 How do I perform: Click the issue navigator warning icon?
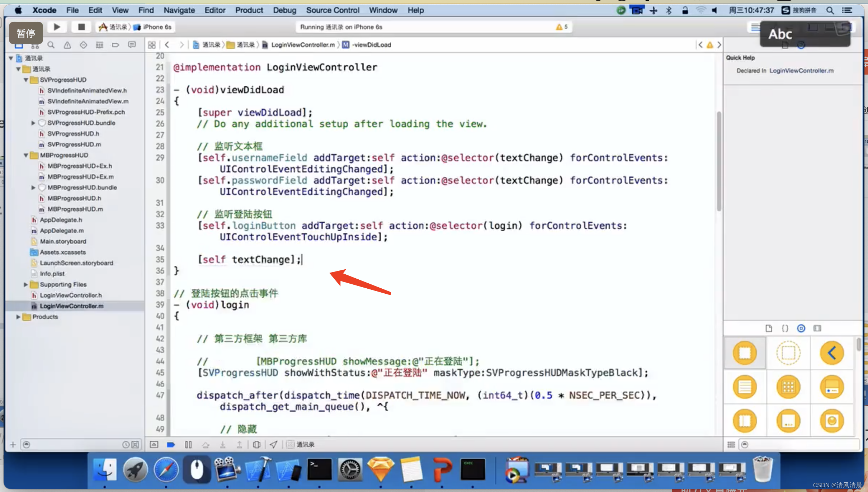[68, 45]
